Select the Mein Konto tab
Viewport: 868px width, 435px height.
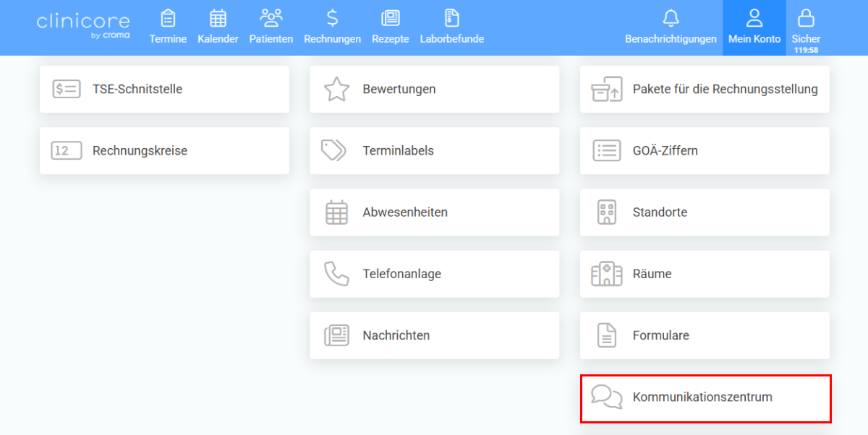[754, 27]
